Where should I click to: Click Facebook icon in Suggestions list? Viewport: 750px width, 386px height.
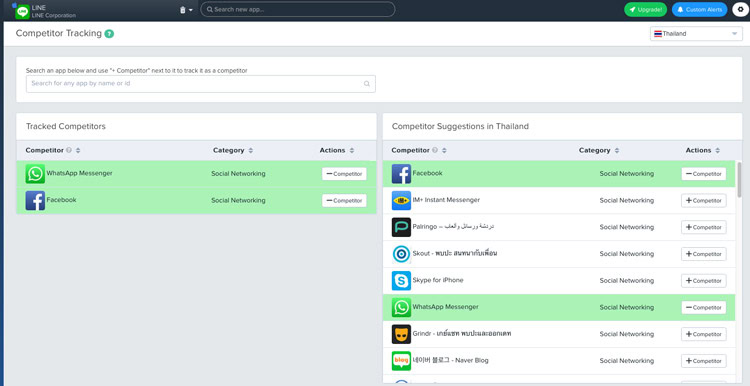tap(401, 174)
